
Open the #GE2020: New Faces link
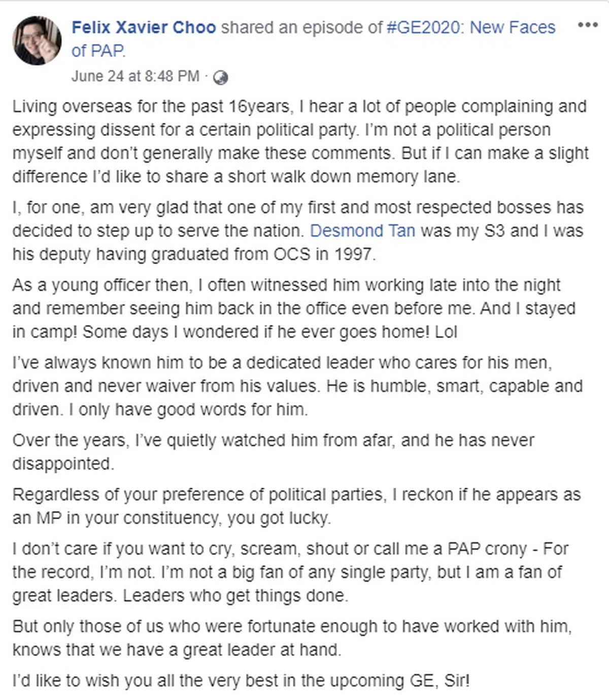click(470, 27)
